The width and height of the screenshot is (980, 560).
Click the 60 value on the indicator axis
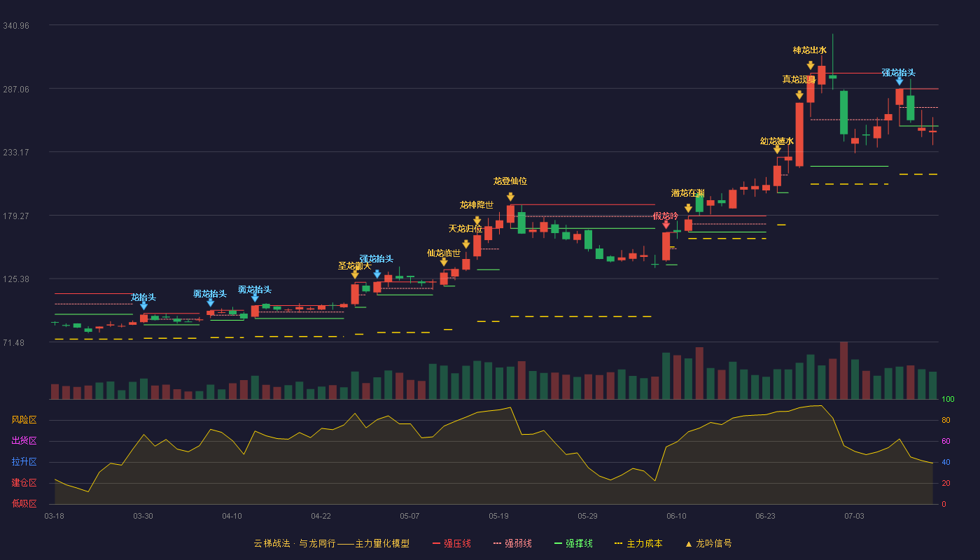(x=946, y=442)
